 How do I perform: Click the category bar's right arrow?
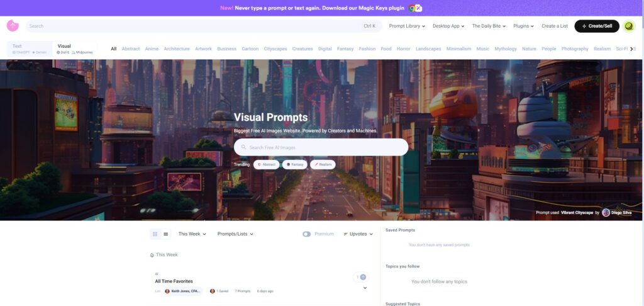631,49
